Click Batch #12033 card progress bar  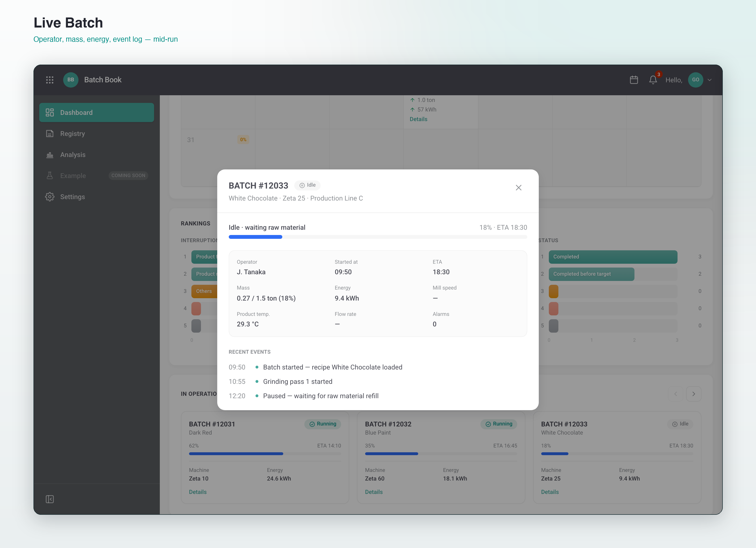click(x=617, y=454)
